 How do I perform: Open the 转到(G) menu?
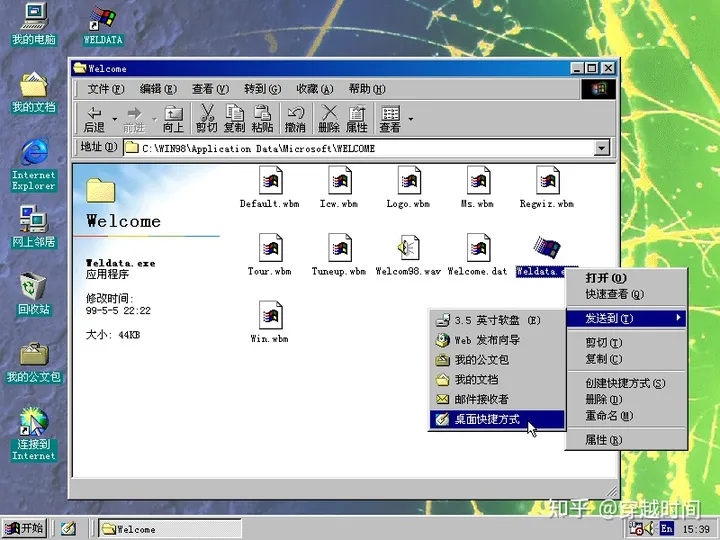click(x=263, y=89)
